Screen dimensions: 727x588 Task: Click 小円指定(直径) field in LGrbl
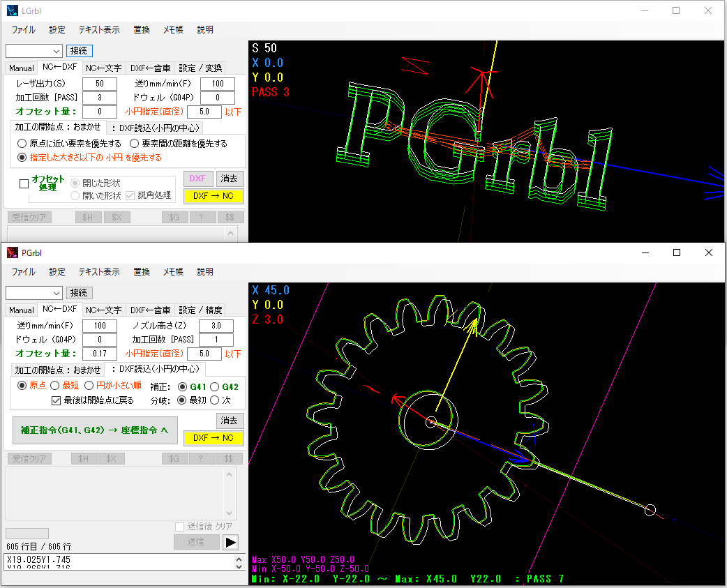click(x=204, y=112)
